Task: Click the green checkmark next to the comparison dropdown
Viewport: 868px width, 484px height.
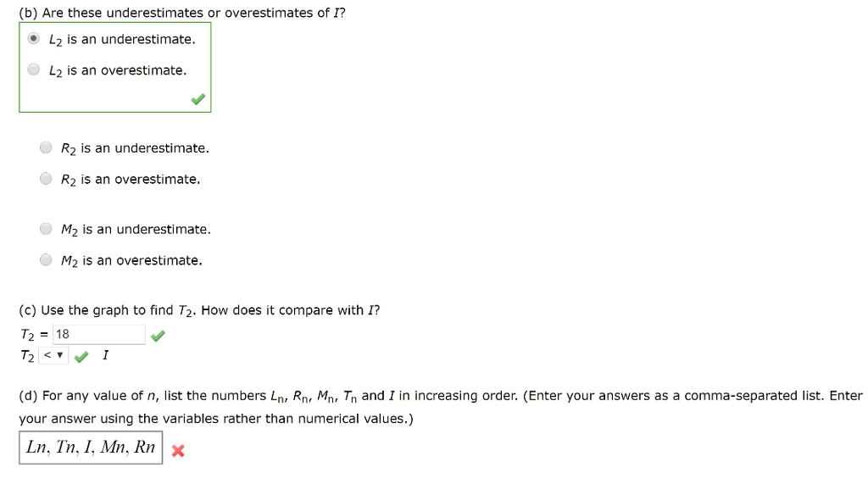Action: tap(81, 357)
